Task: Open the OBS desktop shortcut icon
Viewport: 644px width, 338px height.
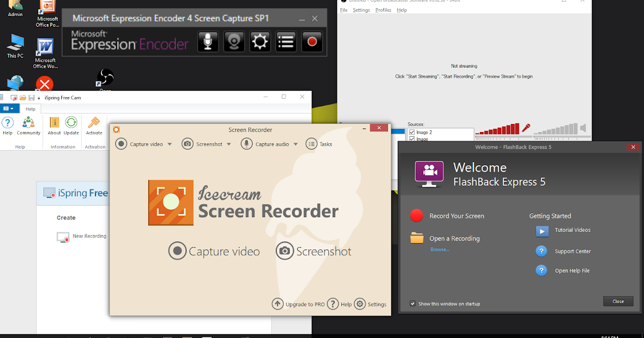Action: coord(105,78)
